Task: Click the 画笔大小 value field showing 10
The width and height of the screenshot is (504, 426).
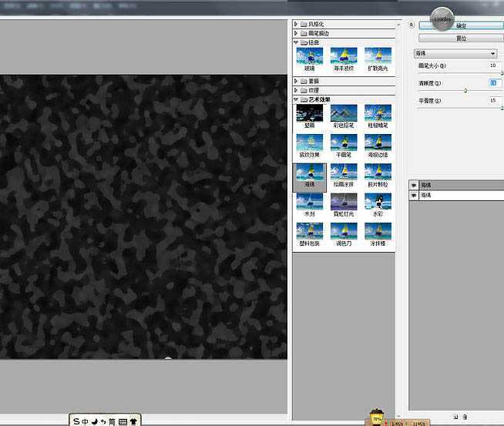Action: 494,65
